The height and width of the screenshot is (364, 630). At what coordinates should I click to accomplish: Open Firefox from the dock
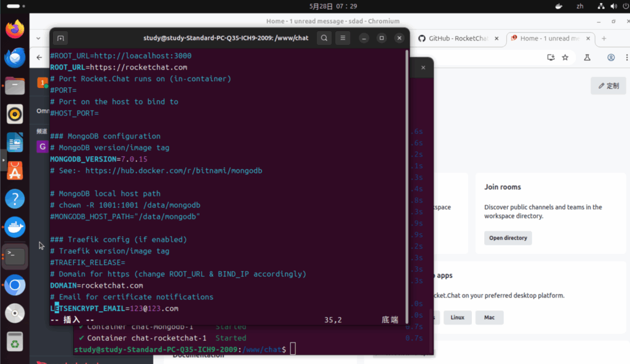[15, 30]
